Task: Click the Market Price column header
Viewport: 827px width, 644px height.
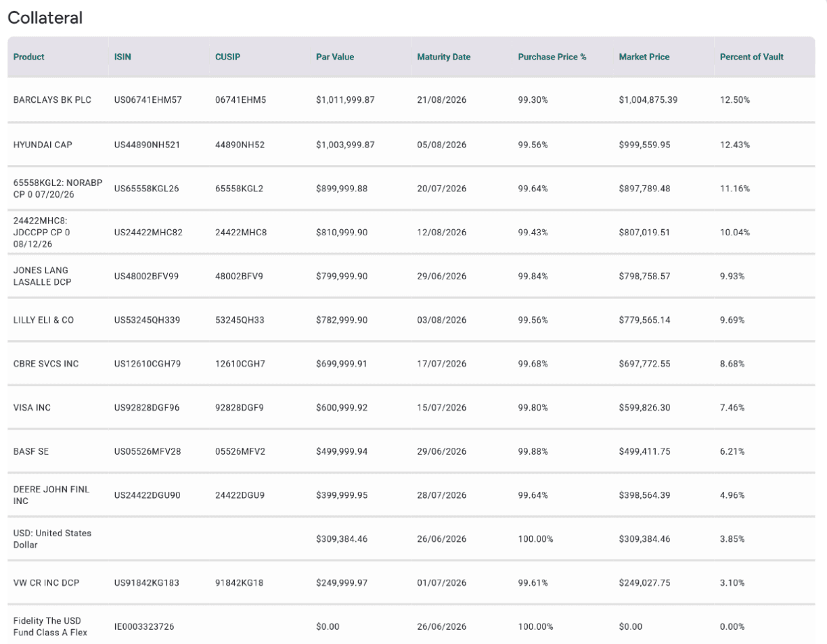Action: tap(644, 57)
